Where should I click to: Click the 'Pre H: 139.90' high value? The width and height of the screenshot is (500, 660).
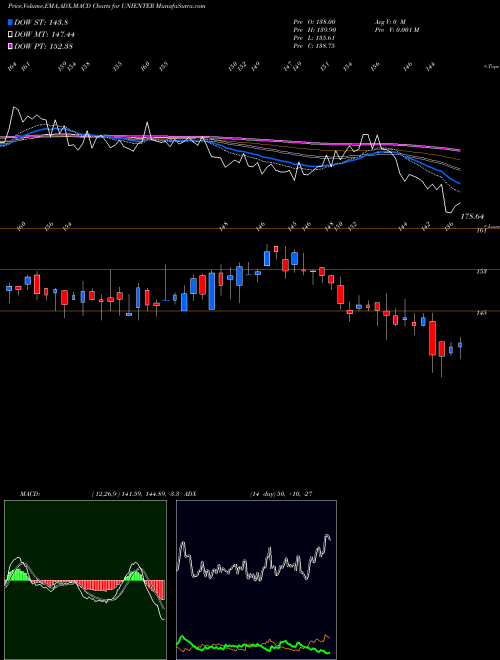(x=314, y=30)
